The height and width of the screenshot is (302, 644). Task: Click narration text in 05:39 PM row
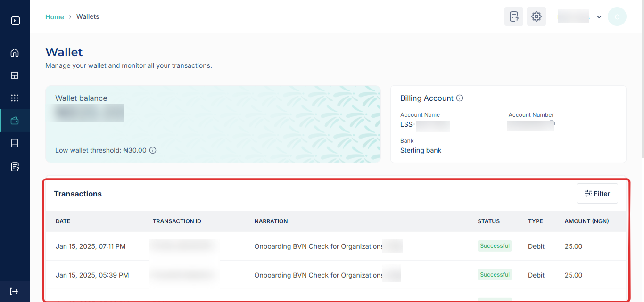click(319, 275)
